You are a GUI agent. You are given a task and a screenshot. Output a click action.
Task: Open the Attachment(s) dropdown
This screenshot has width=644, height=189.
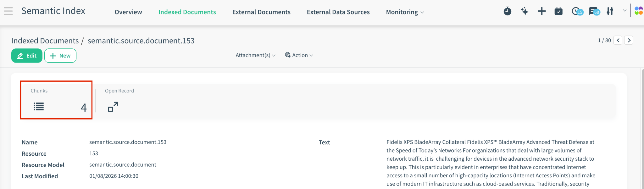(x=255, y=55)
